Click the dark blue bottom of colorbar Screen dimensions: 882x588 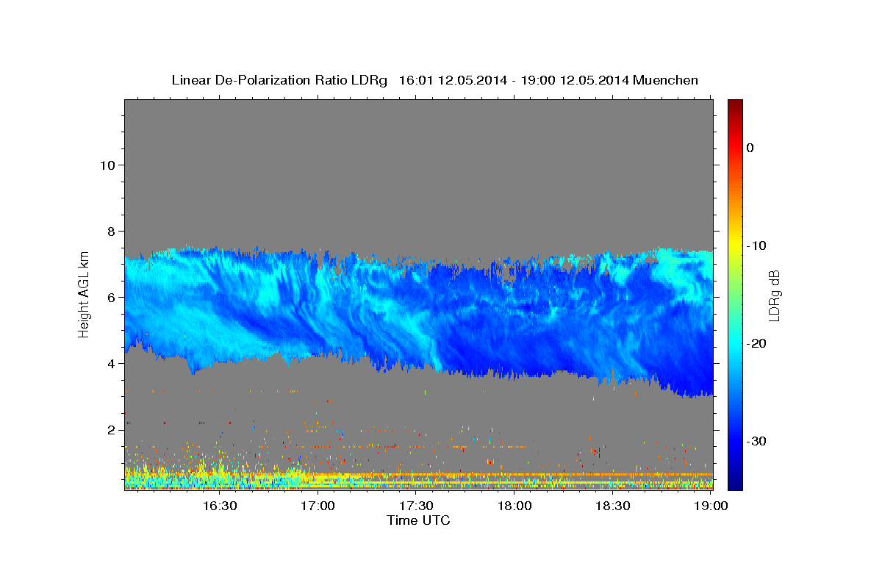735,485
